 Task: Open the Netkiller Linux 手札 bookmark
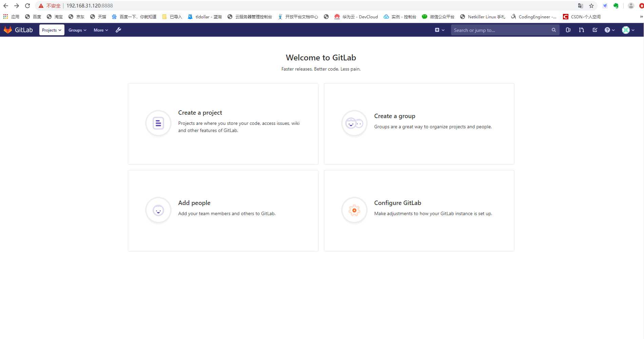[x=483, y=17]
